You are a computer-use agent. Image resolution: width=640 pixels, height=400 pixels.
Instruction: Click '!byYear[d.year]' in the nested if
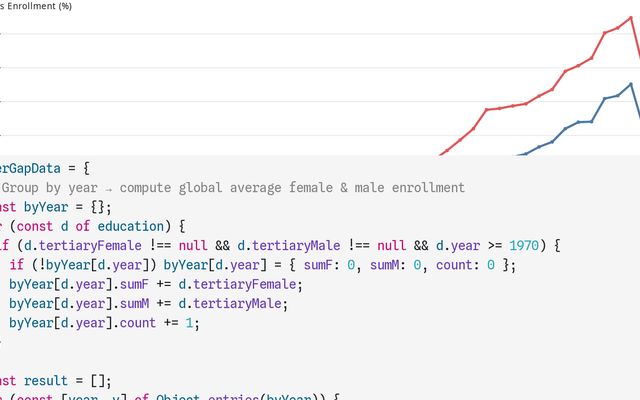point(92,265)
